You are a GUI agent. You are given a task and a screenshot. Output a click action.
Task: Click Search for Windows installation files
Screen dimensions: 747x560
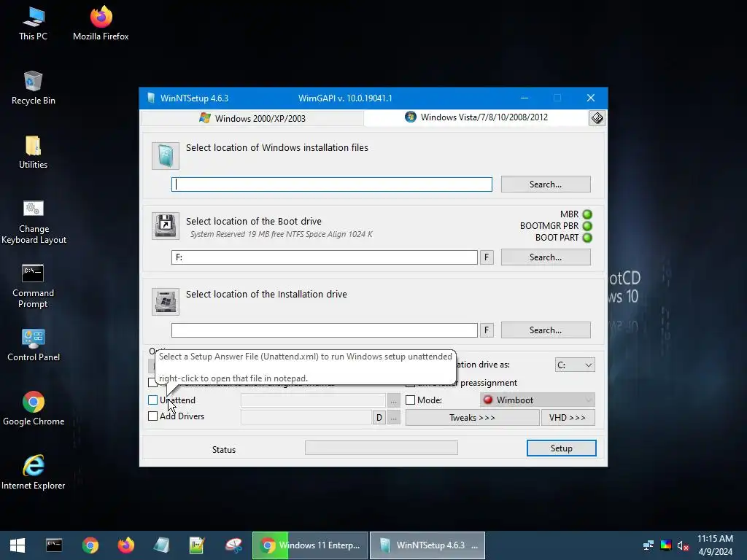tap(546, 184)
